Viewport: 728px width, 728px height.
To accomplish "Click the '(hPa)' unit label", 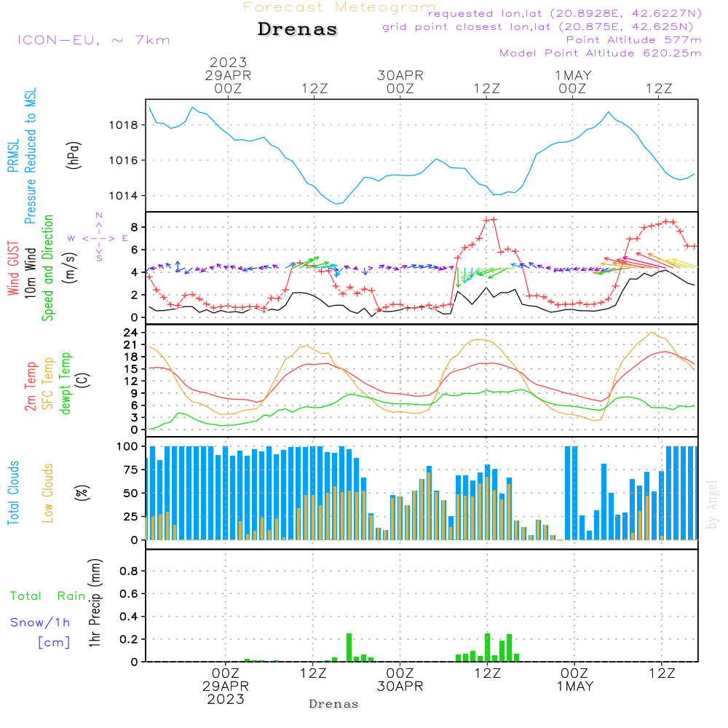I will tap(73, 155).
